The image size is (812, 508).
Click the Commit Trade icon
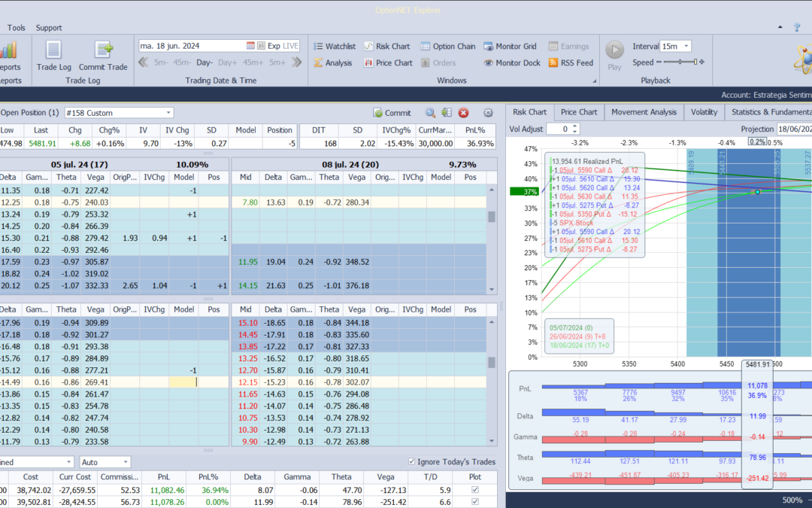tap(104, 55)
